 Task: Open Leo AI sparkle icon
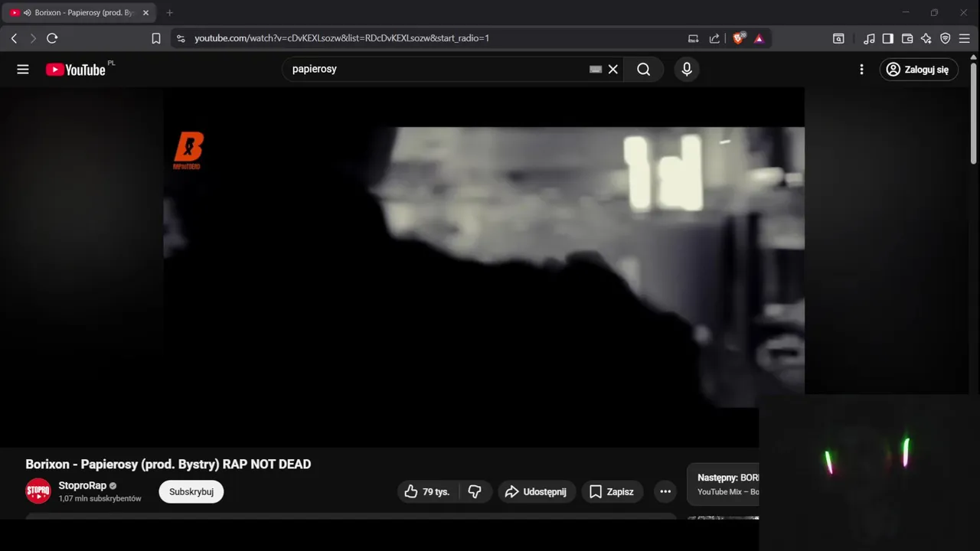pyautogui.click(x=926, y=38)
